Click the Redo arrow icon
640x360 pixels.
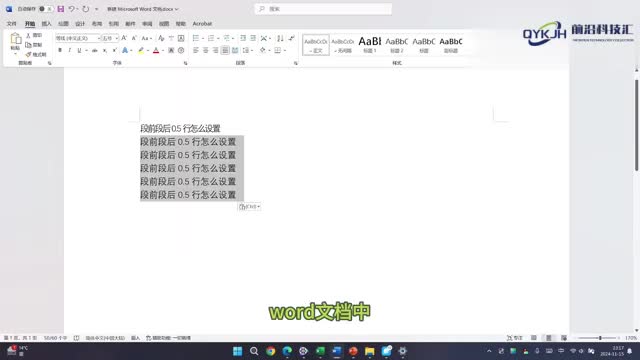(86, 9)
